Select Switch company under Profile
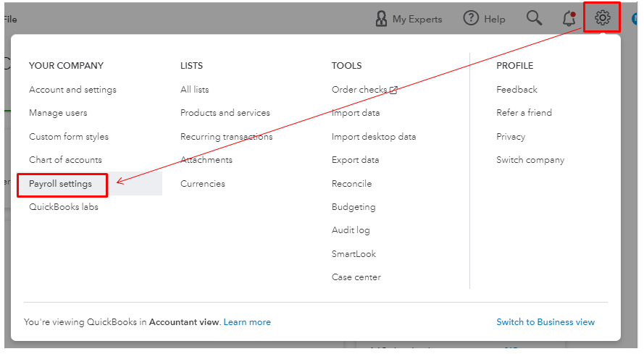This screenshot has height=354, width=644. coord(530,160)
